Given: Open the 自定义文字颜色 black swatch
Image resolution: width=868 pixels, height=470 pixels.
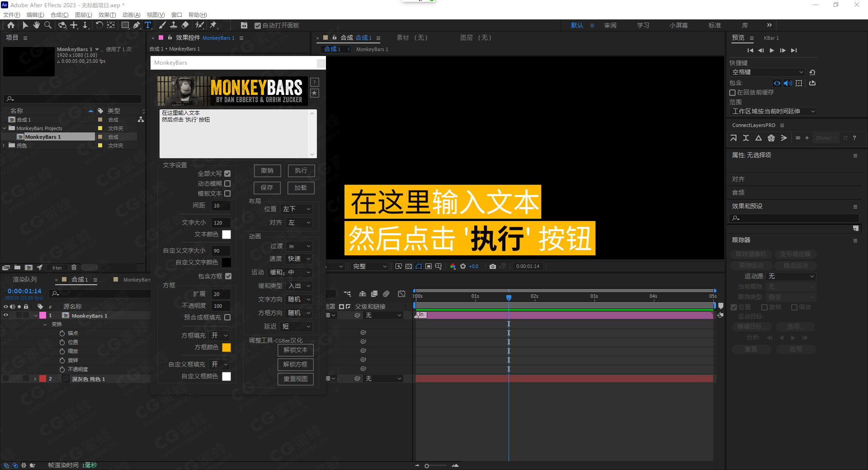Looking at the screenshot, I should tap(226, 263).
